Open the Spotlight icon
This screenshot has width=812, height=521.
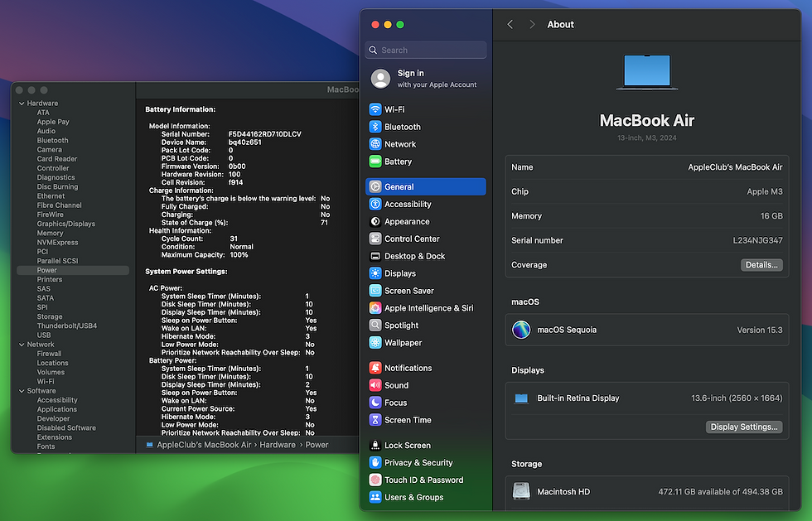coord(375,326)
